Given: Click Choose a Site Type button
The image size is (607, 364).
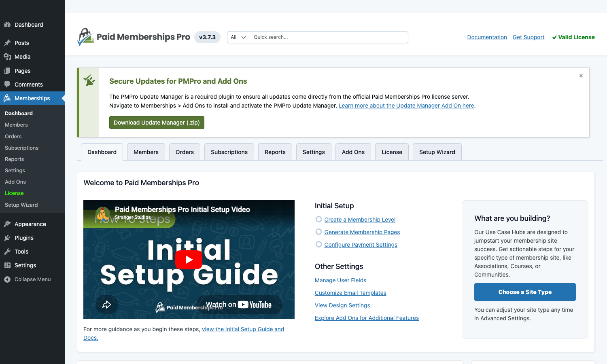Looking at the screenshot, I should click(x=525, y=292).
